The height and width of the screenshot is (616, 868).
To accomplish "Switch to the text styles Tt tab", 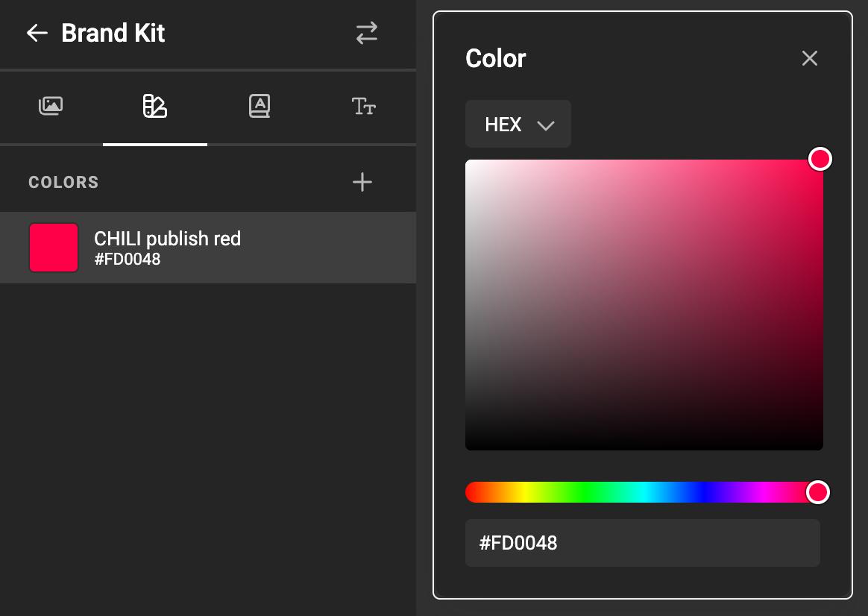I will pyautogui.click(x=363, y=106).
